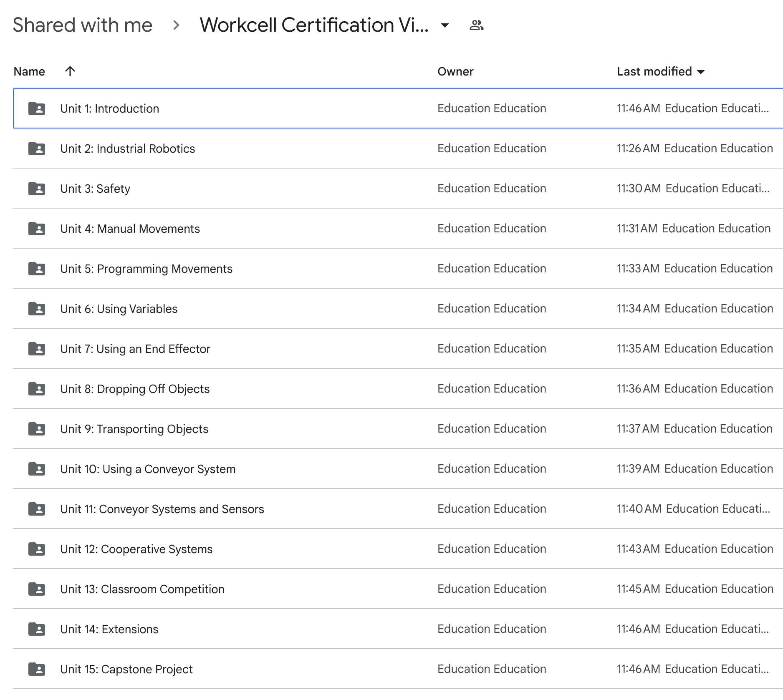Open the Workcell Certification folder dropdown menu

tap(445, 25)
